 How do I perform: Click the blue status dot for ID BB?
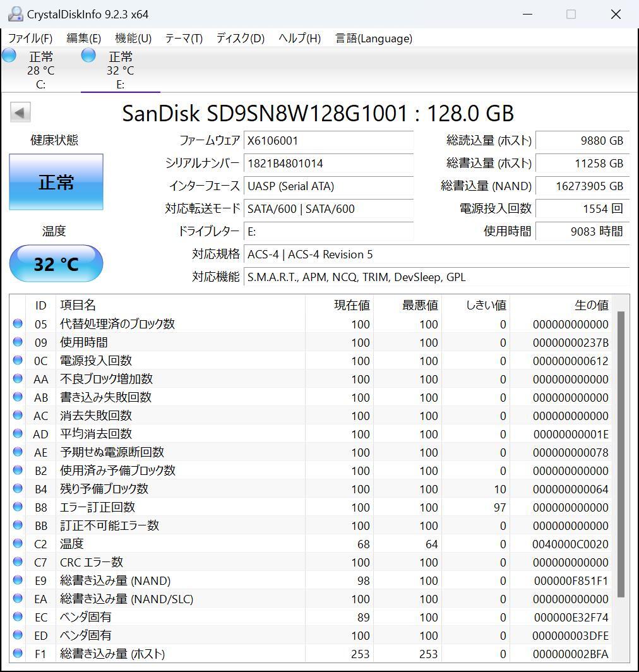(x=18, y=525)
